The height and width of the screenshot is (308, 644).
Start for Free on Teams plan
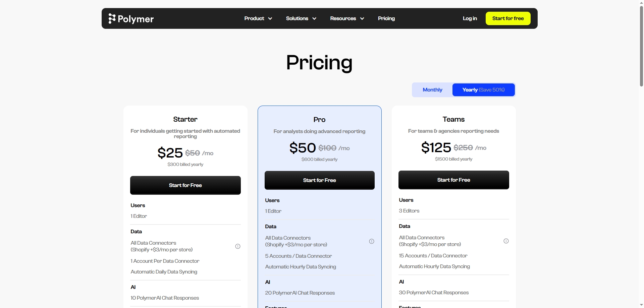(x=454, y=180)
